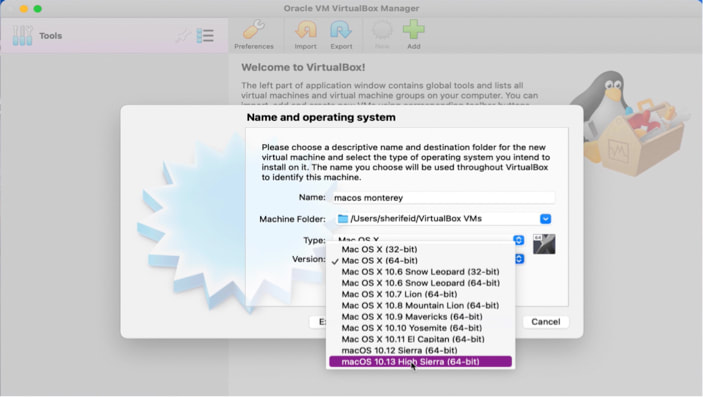This screenshot has height=397, width=703.
Task: Select Mac OS X 10.7 Lion (64-bit)
Action: 421,294
